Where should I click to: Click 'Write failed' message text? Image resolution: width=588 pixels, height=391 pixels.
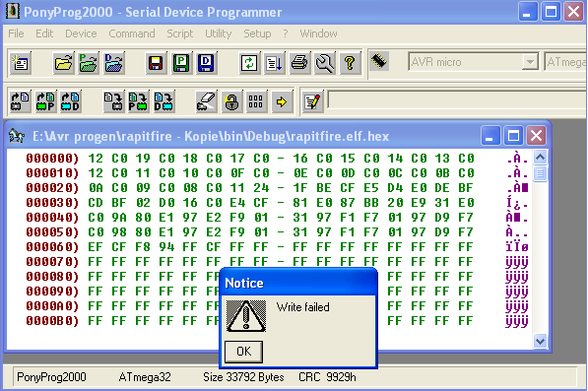click(303, 307)
